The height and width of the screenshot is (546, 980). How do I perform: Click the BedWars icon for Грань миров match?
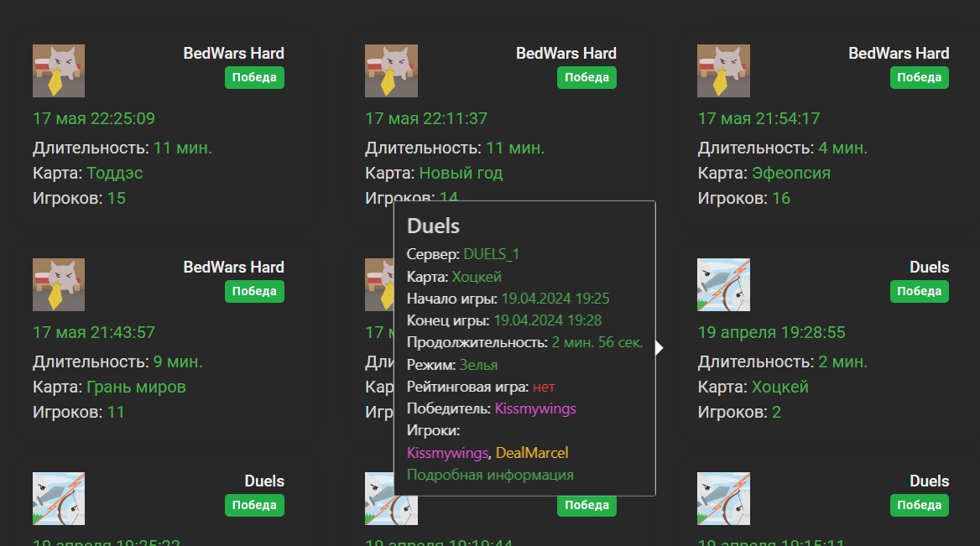coord(59,285)
